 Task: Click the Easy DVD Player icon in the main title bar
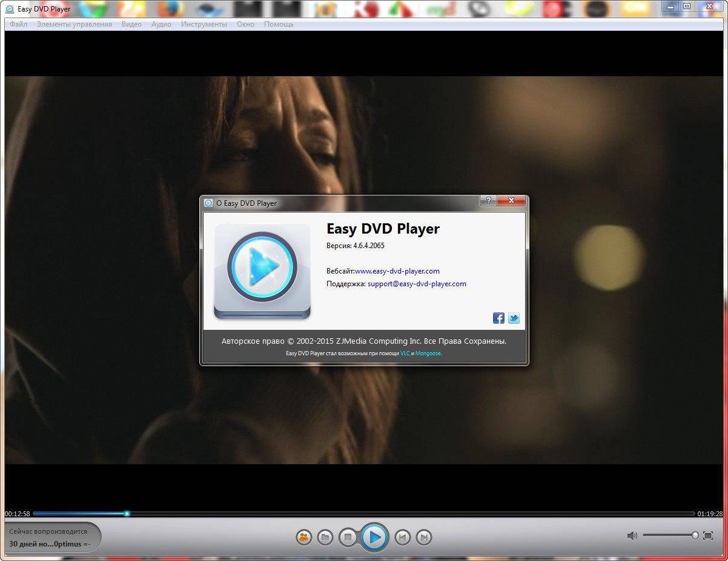[x=10, y=9]
